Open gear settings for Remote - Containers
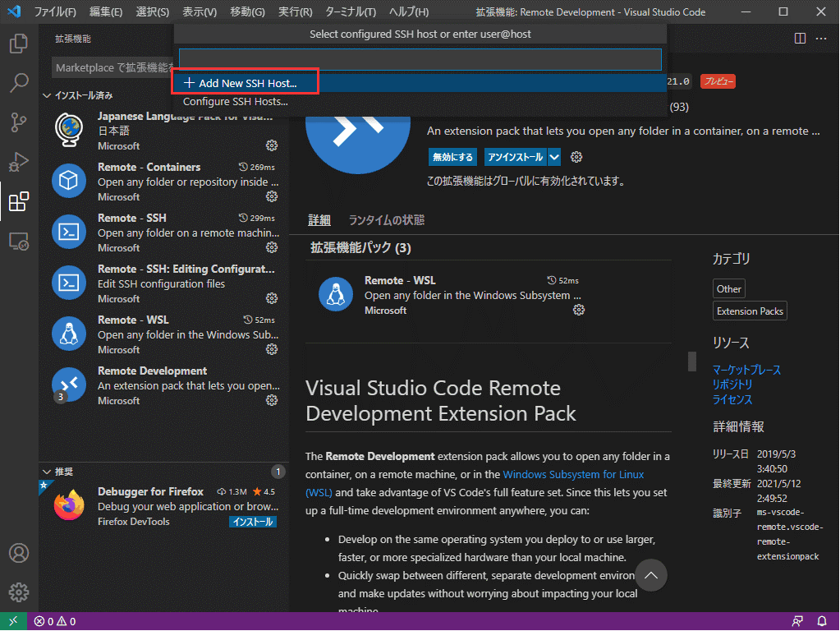This screenshot has height=631, width=840. pos(272,196)
